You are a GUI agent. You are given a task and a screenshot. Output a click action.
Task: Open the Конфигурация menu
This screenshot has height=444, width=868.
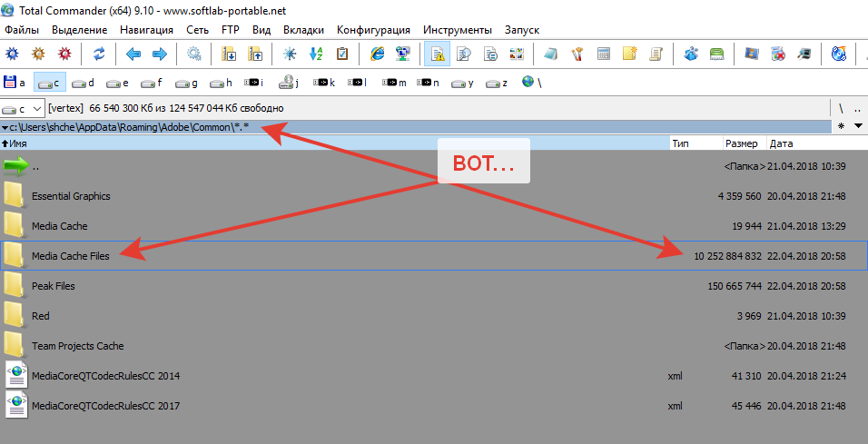374,30
